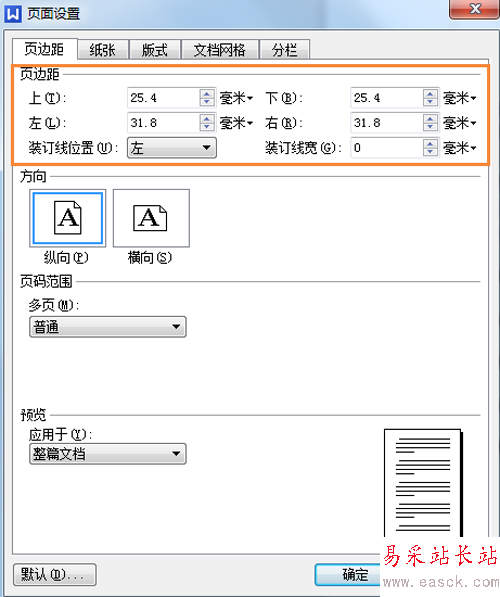Increase the 左 margin with up arrow
The image size is (500, 597).
point(207,118)
